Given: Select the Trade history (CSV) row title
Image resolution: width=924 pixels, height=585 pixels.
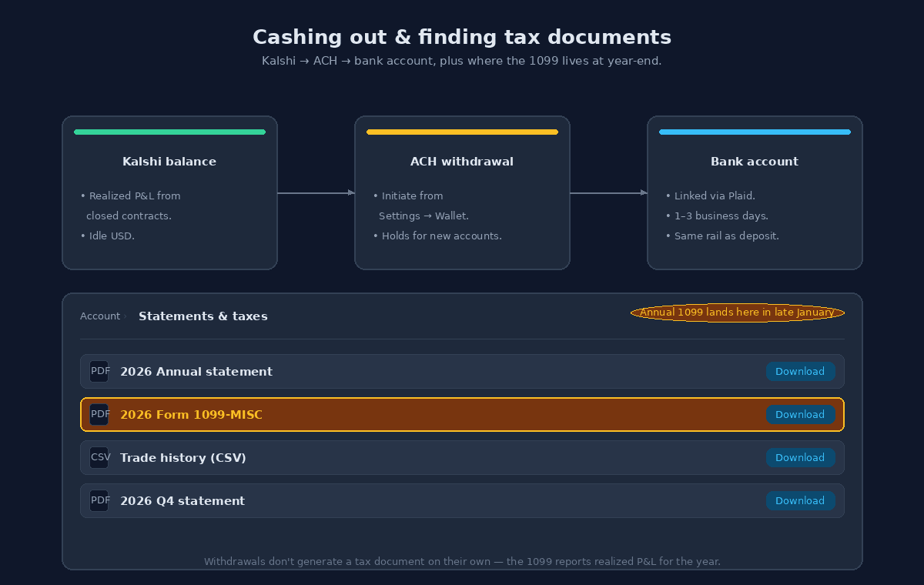Looking at the screenshot, I should coord(183,458).
